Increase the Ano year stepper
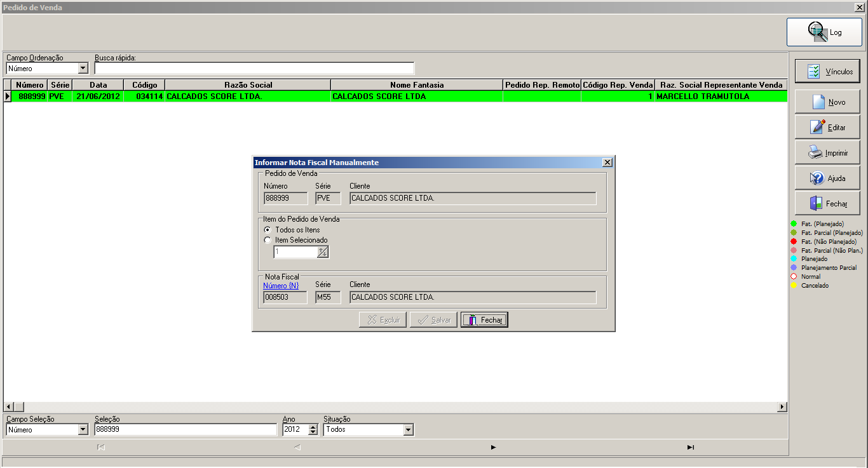 tap(313, 427)
